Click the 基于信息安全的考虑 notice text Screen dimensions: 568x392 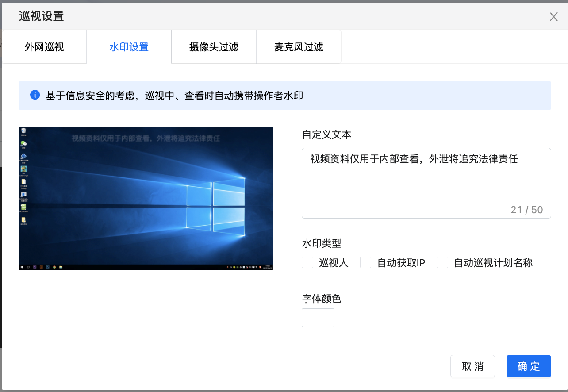[174, 96]
